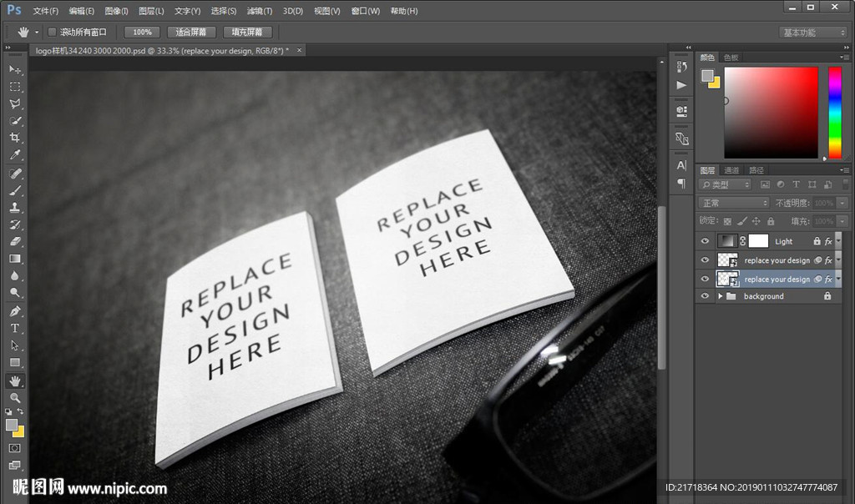Select the Crop tool
The height and width of the screenshot is (504, 855).
tap(15, 139)
